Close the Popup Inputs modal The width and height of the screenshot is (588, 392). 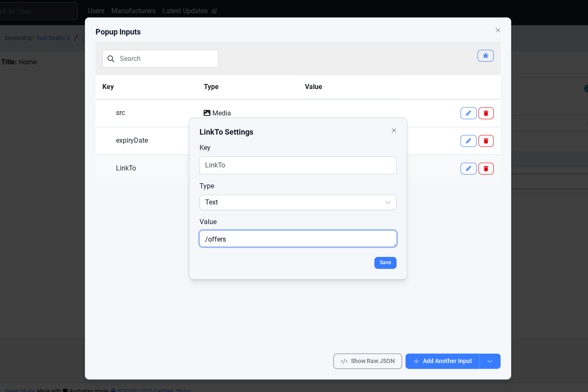click(498, 30)
